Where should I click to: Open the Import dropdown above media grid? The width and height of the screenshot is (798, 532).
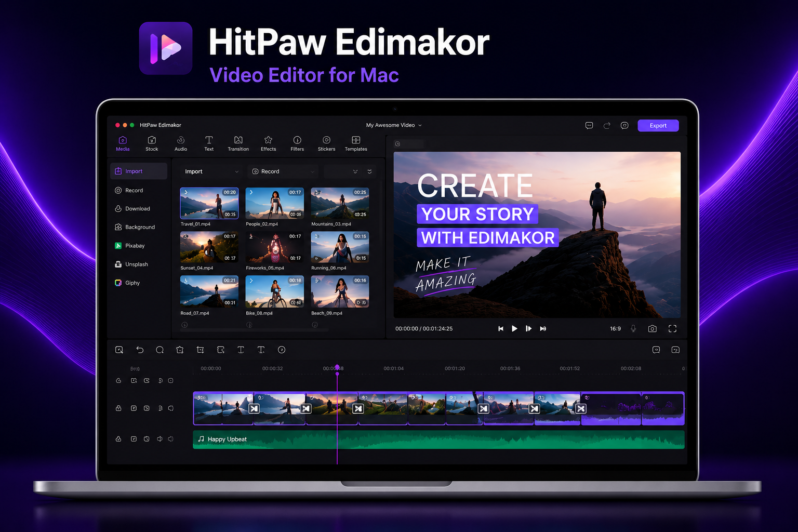click(x=211, y=171)
